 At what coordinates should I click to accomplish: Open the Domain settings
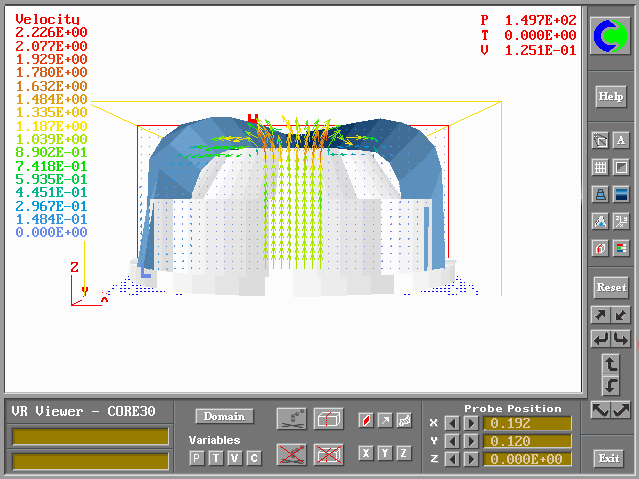click(224, 416)
